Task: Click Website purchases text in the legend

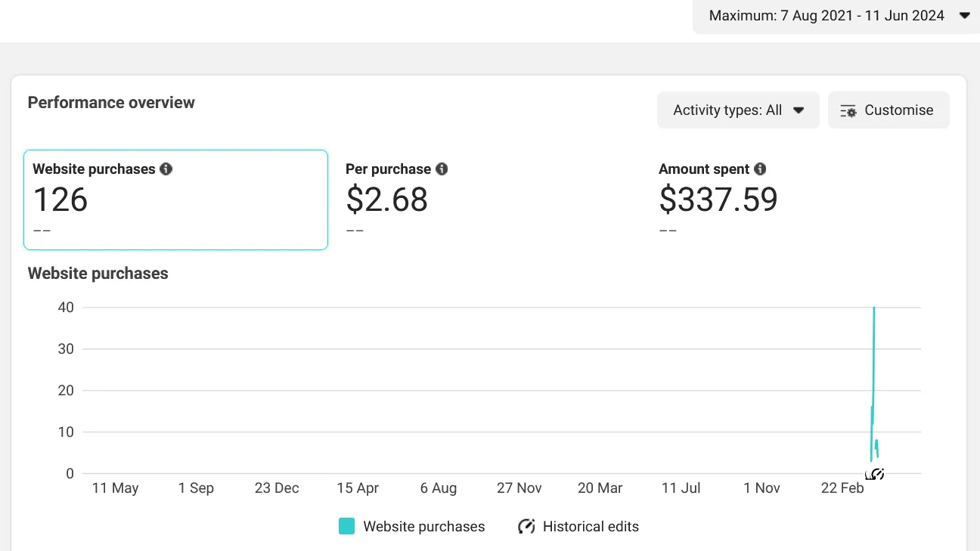Action: (423, 527)
